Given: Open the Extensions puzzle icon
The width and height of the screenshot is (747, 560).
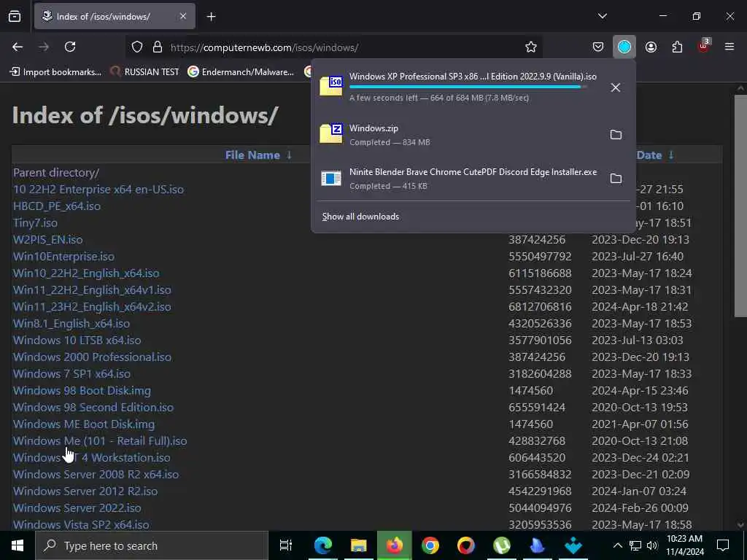Looking at the screenshot, I should click(677, 47).
